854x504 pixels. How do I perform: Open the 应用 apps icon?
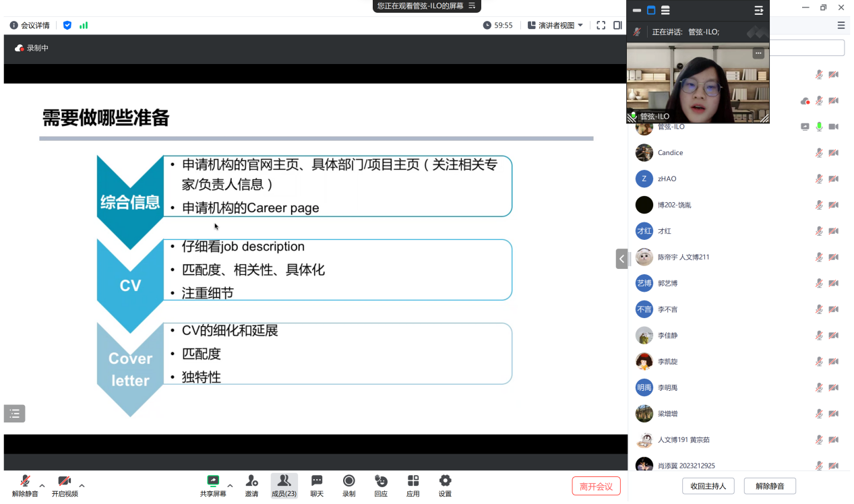coord(413,484)
